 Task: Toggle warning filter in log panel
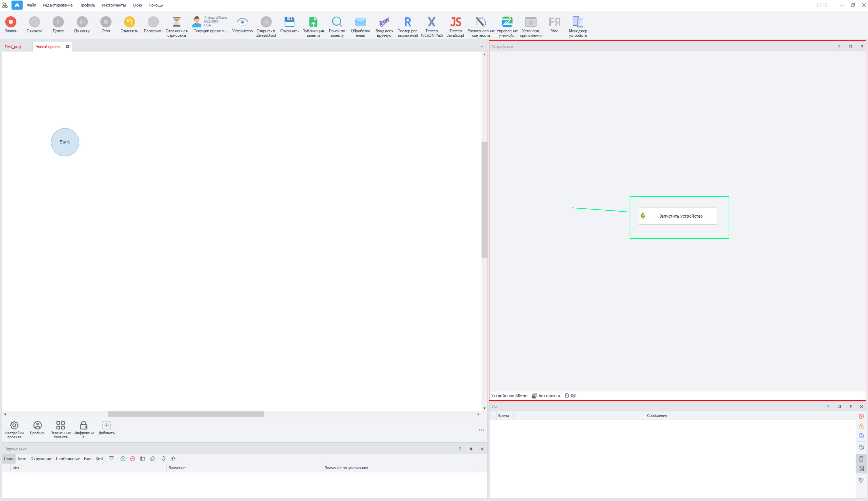click(861, 426)
